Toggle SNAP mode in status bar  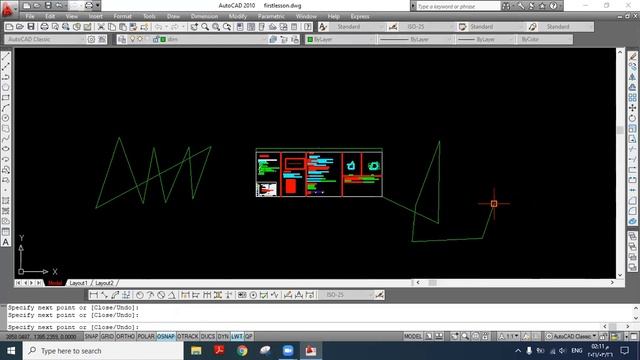[91, 336]
